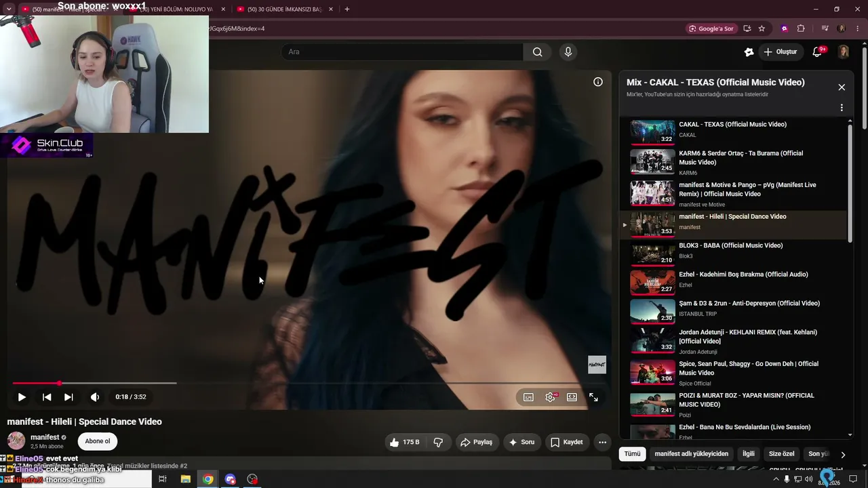868x488 pixels.
Task: Open the manifest channel name link
Action: (x=45, y=437)
